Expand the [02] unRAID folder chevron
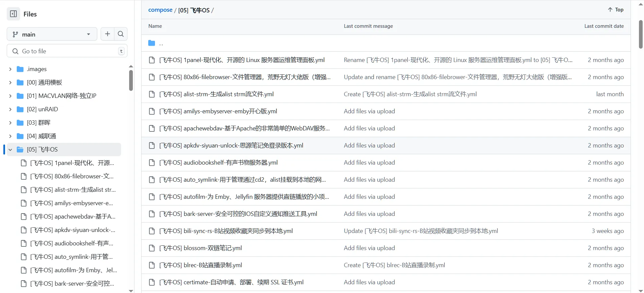Viewport: 644px width, 293px height. 10,109
